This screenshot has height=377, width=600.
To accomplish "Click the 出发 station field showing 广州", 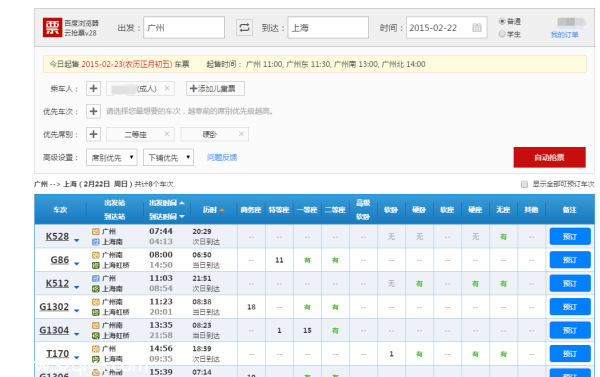I will tap(184, 28).
